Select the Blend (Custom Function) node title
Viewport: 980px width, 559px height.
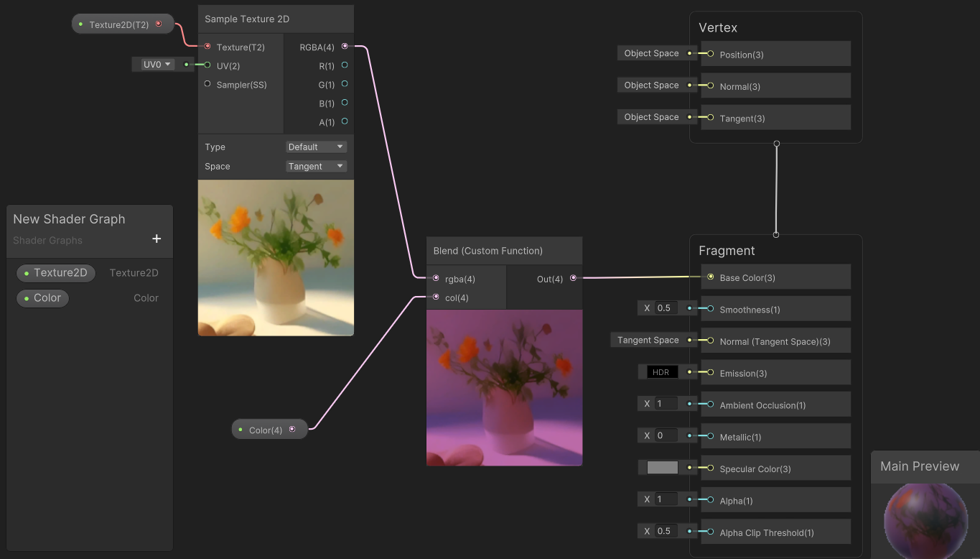point(488,251)
